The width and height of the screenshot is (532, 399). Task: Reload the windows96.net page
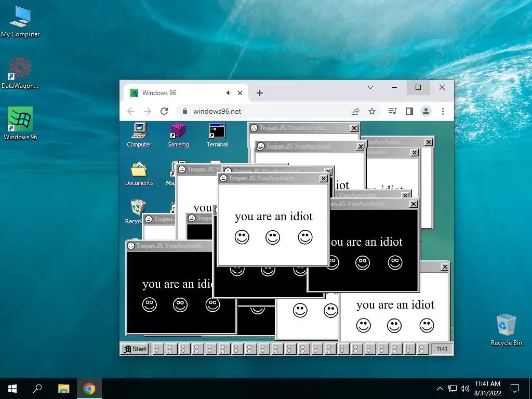pyautogui.click(x=164, y=111)
